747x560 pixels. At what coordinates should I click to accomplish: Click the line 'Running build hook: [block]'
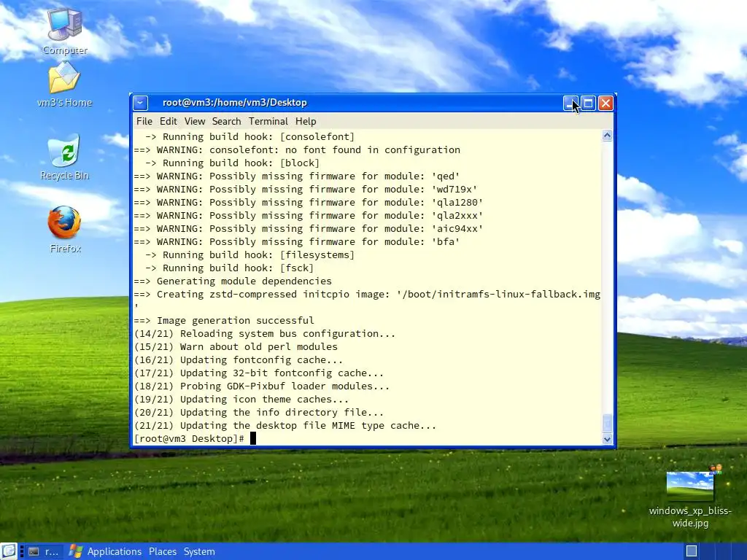(x=232, y=163)
